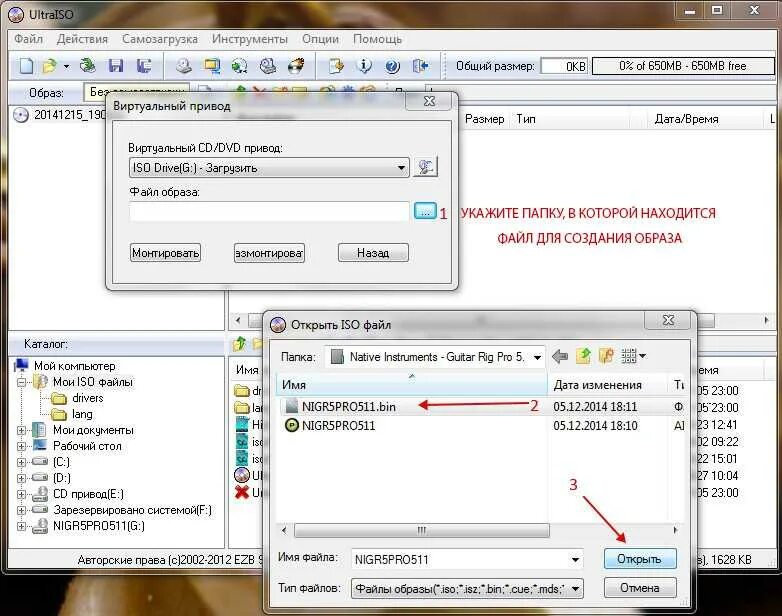Click the Файл образа path field
This screenshot has height=616, width=782.
pyautogui.click(x=269, y=211)
